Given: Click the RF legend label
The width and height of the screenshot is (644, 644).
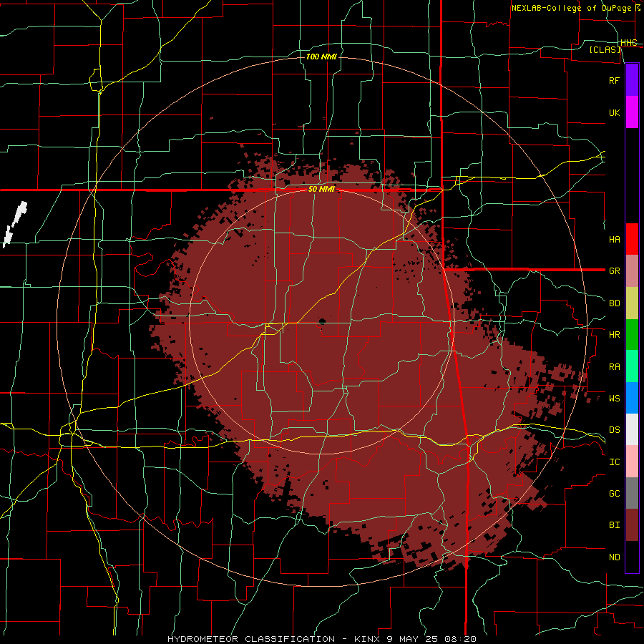Looking at the screenshot, I should [614, 80].
